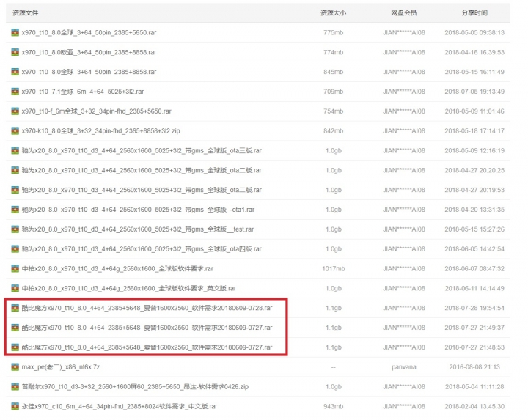This screenshot has width=528, height=420.
Task: Open 中柏x20 file name ending 全球版软件要求.rar
Action: [117, 268]
